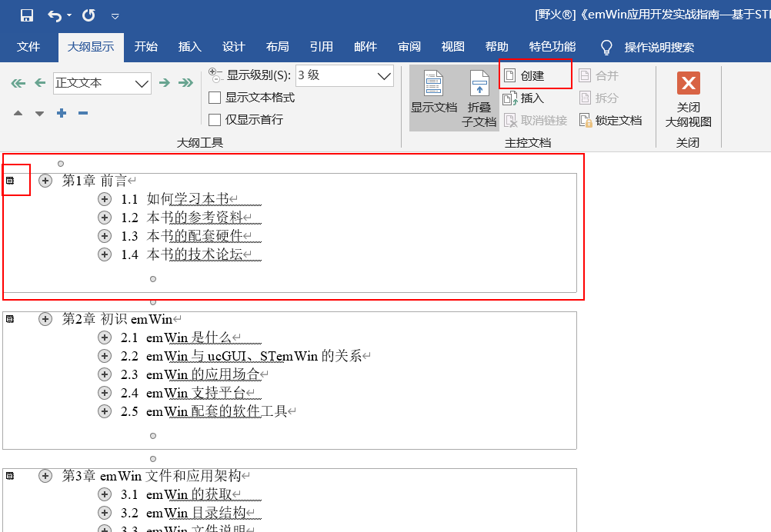
Task: Click the 折叠子文档 icon
Action: [x=479, y=85]
